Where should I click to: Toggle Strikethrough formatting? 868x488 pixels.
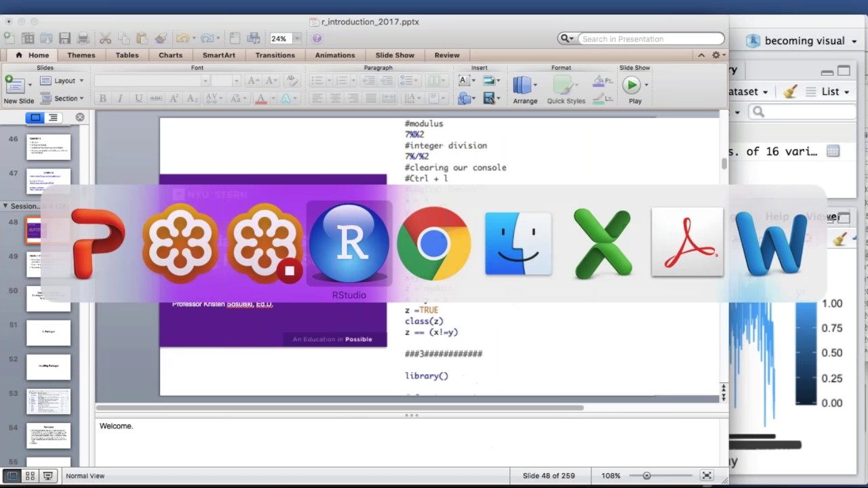point(156,98)
